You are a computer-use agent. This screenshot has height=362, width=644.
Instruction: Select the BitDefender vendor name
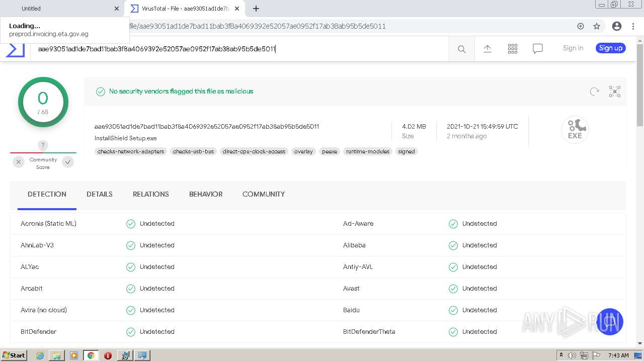point(38,332)
